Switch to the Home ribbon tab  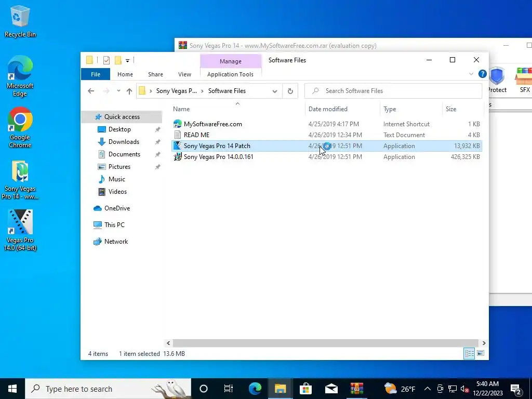pos(125,74)
